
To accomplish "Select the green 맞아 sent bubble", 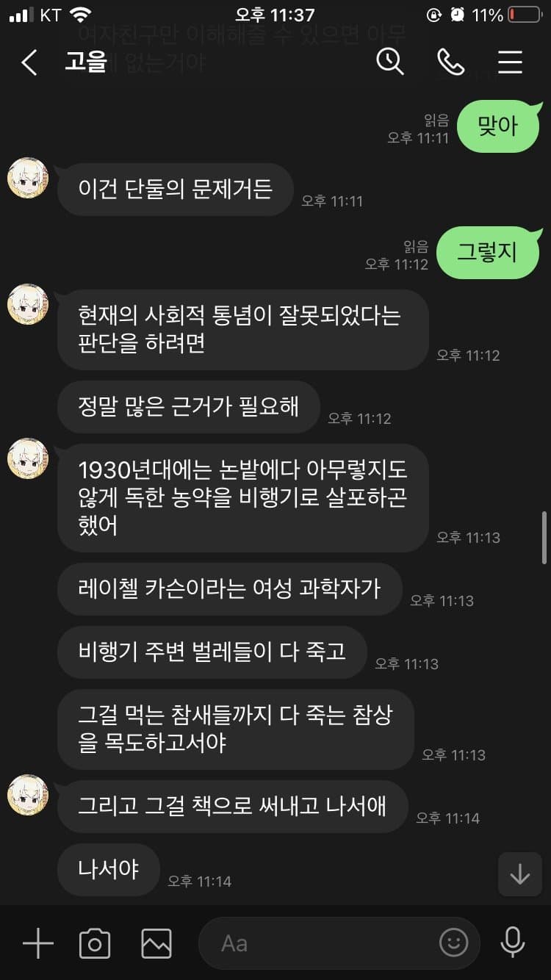I will [x=499, y=126].
